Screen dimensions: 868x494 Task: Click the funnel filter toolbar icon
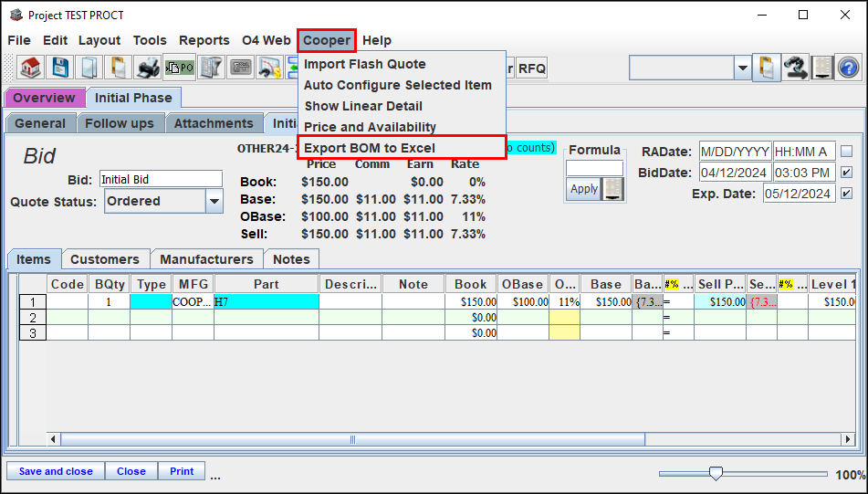click(210, 68)
